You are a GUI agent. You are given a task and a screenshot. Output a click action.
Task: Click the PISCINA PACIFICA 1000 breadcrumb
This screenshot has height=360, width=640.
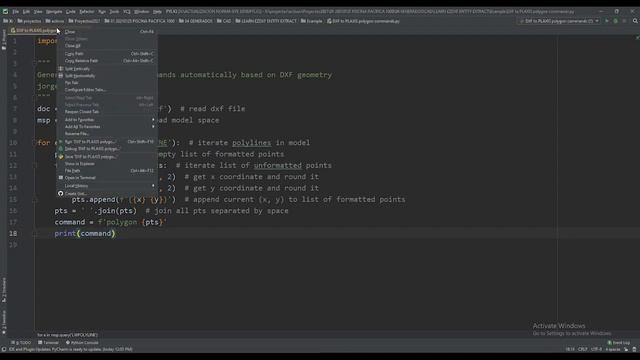(140, 21)
